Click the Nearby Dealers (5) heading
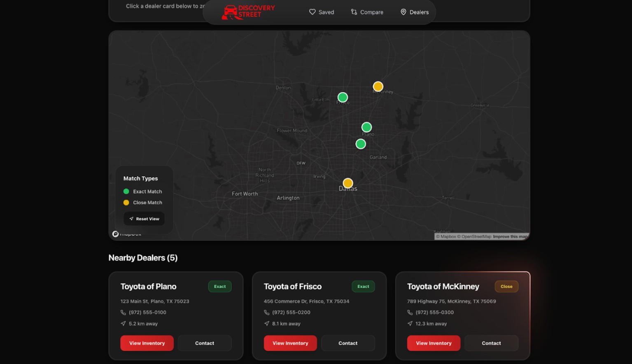Image resolution: width=632 pixels, height=364 pixels. [x=143, y=258]
